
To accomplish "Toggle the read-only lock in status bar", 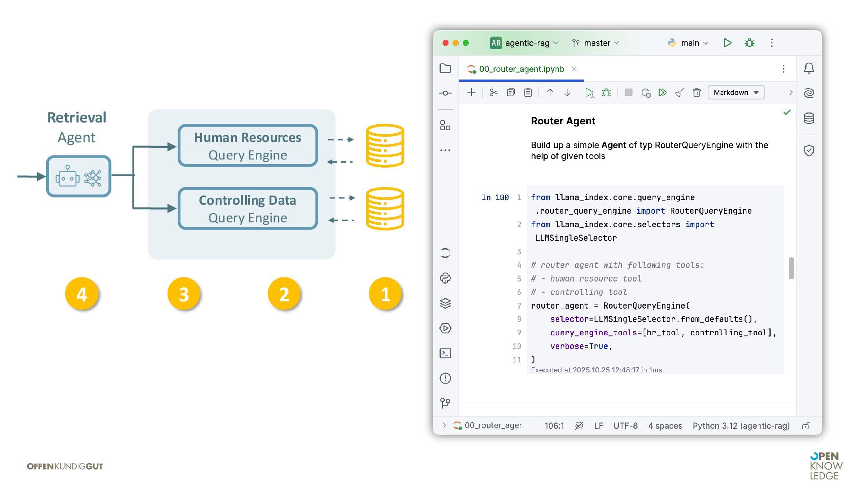I will pos(806,426).
